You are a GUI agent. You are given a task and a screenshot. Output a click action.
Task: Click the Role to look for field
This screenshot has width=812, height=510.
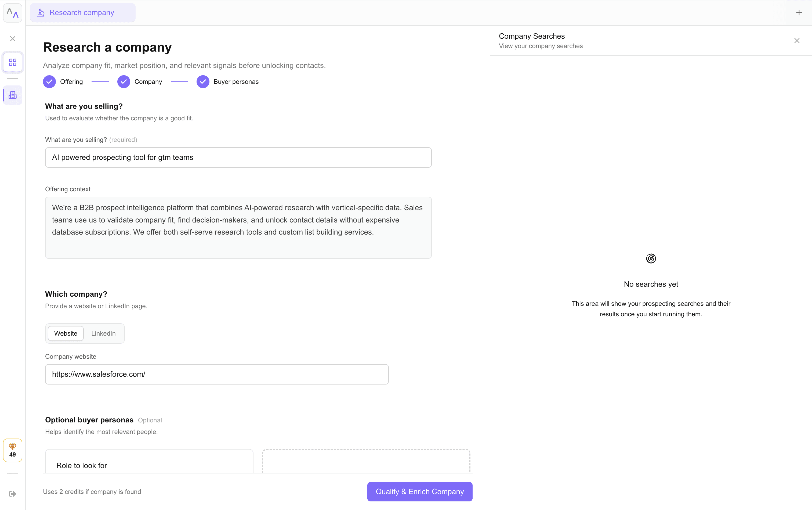pyautogui.click(x=149, y=465)
